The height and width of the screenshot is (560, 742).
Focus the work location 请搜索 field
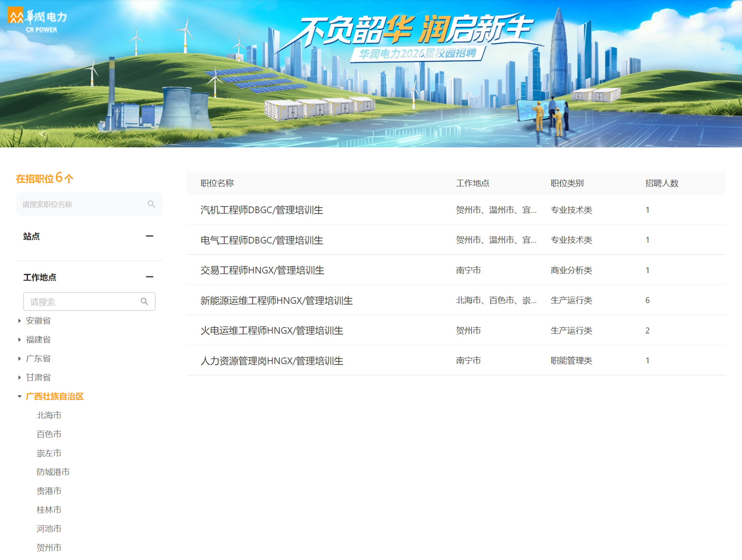[89, 301]
